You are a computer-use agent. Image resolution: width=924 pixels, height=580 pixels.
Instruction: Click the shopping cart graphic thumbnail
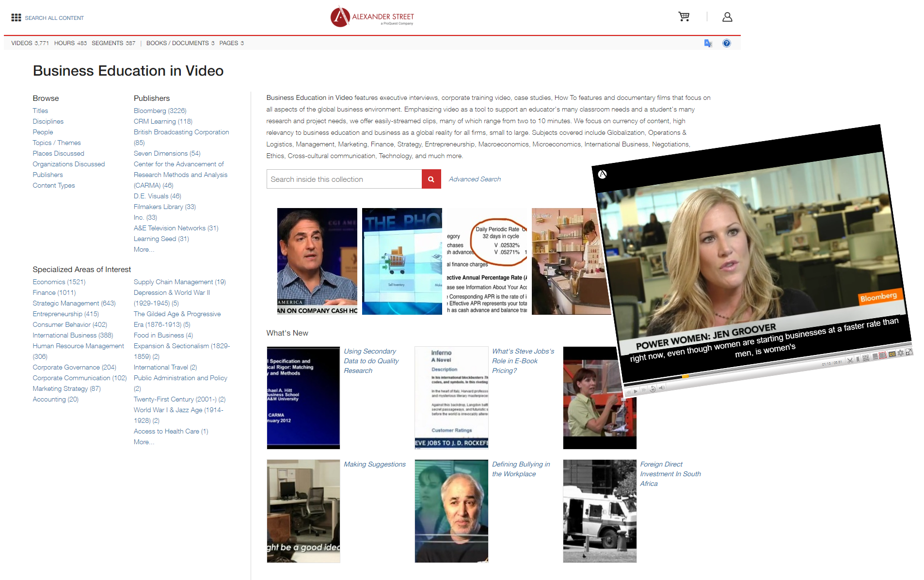point(402,261)
